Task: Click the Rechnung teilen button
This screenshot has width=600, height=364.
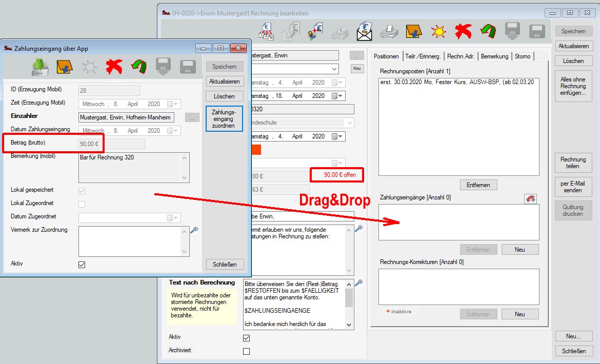Action: click(573, 163)
